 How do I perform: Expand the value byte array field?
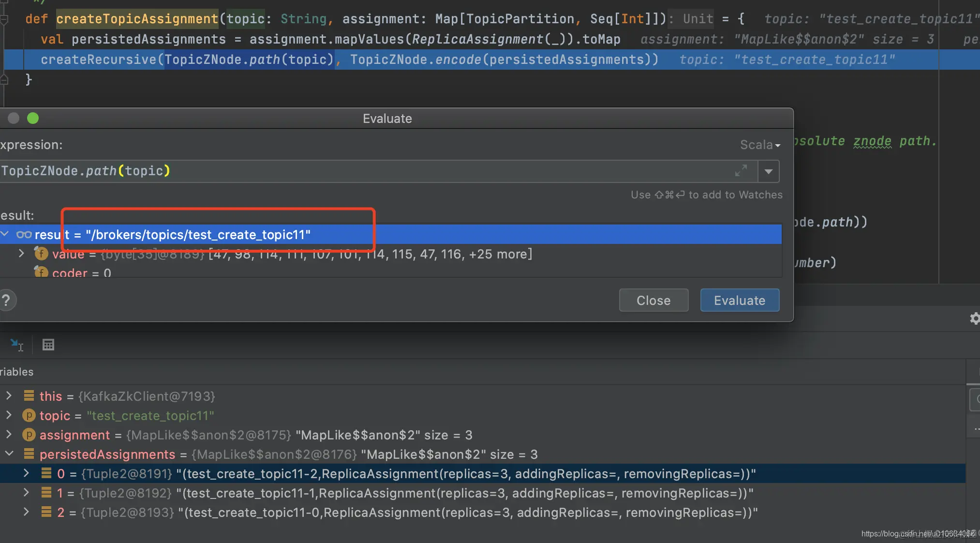click(21, 254)
